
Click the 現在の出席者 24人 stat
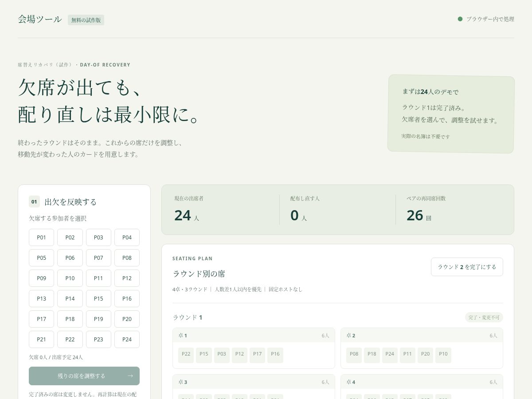[221, 209]
